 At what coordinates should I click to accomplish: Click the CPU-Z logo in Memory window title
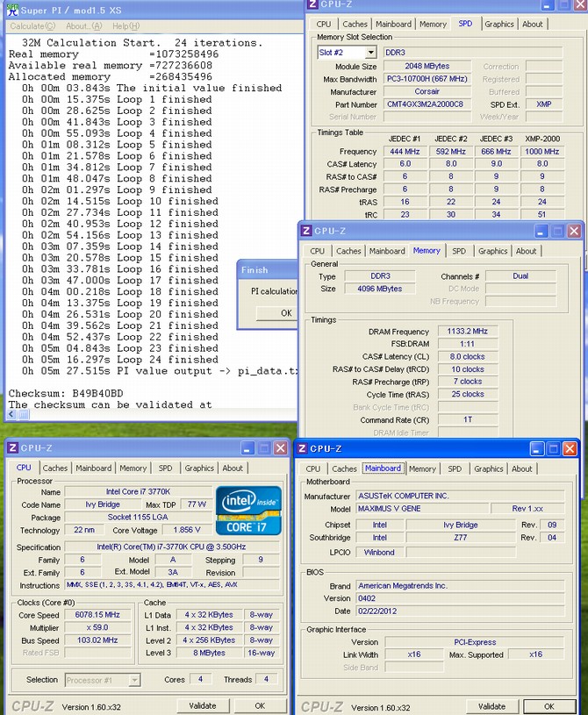306,231
